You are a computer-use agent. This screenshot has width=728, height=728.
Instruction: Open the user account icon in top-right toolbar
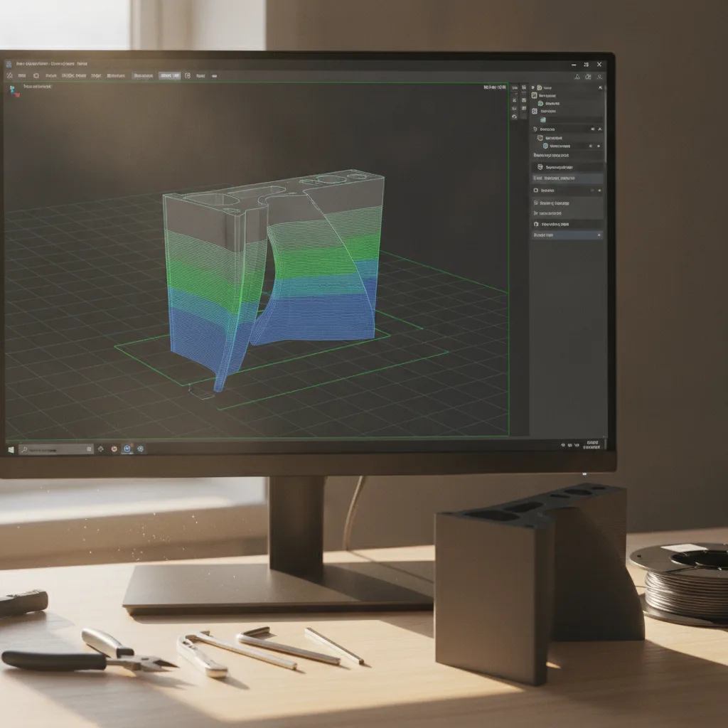point(599,77)
